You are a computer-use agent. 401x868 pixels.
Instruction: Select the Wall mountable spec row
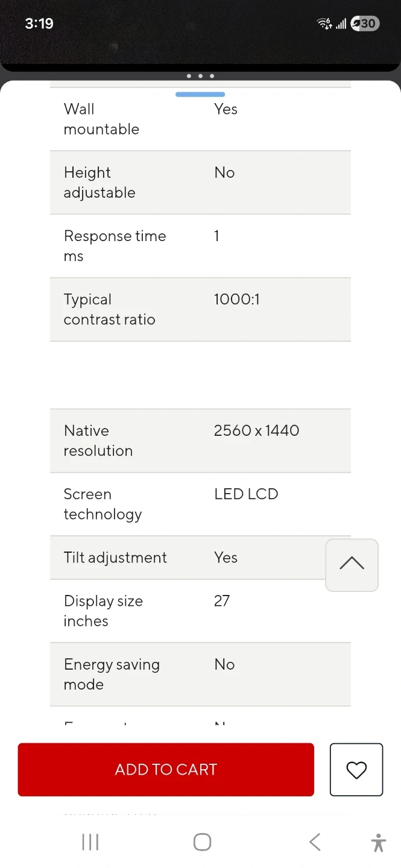tap(200, 119)
